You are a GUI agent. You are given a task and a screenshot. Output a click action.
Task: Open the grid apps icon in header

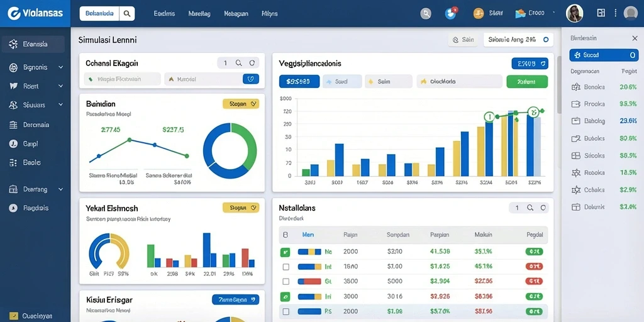pyautogui.click(x=601, y=13)
